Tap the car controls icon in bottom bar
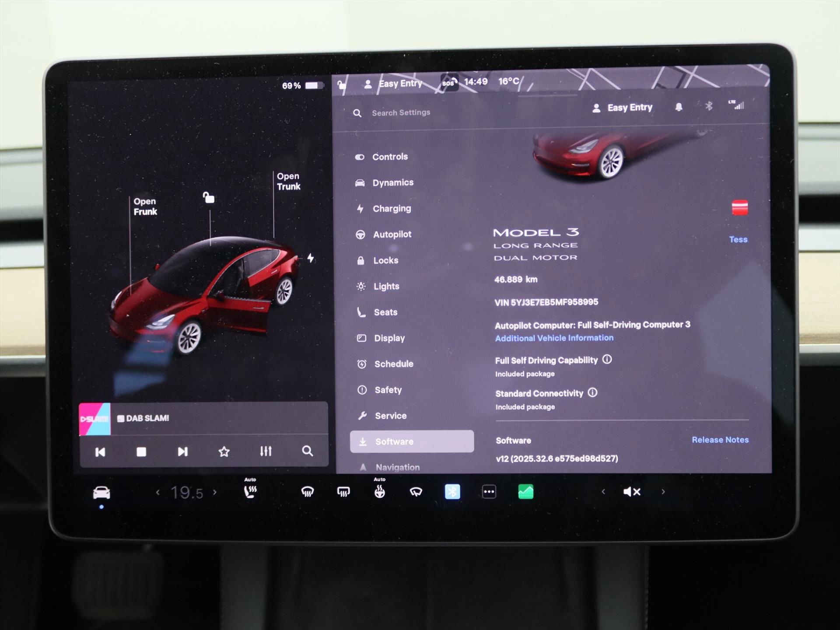This screenshot has width=840, height=630. tap(101, 493)
